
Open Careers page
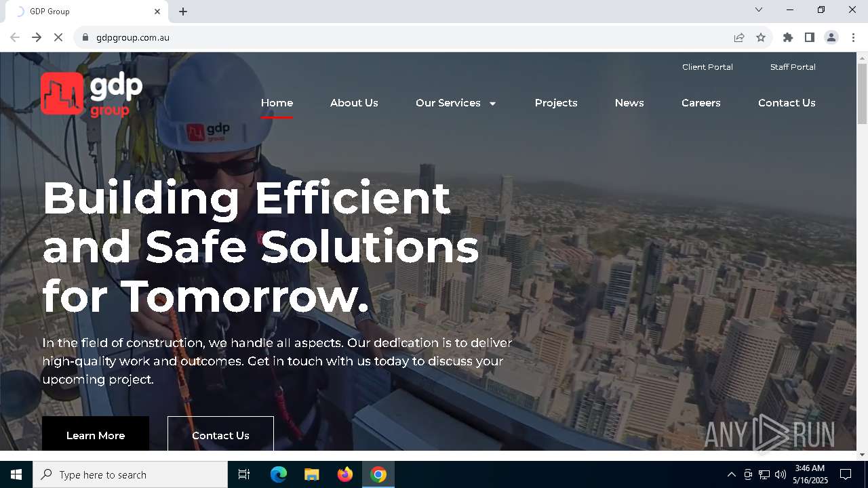[x=701, y=103]
